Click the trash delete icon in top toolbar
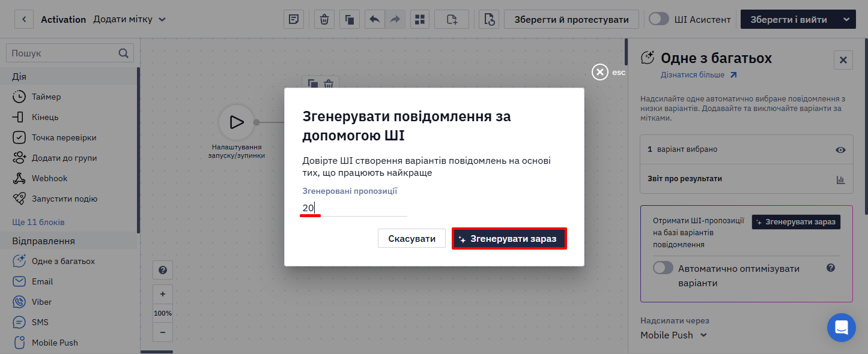 (324, 19)
